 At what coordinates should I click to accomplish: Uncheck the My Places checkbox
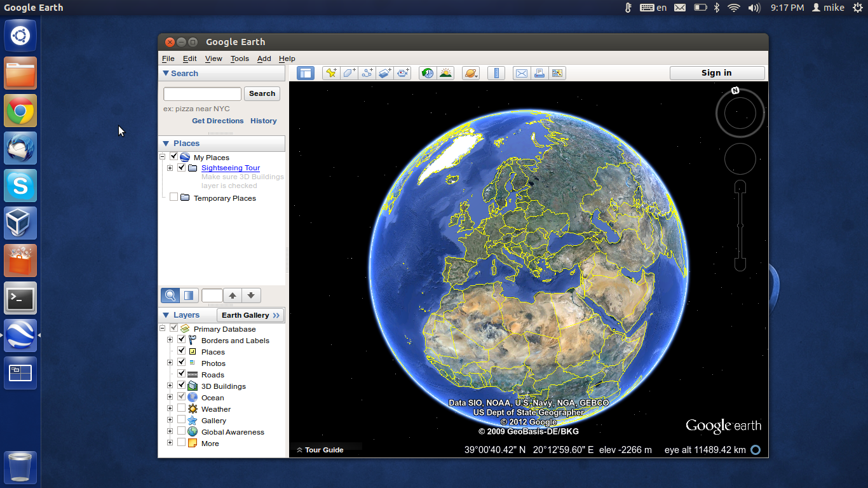[x=174, y=156]
